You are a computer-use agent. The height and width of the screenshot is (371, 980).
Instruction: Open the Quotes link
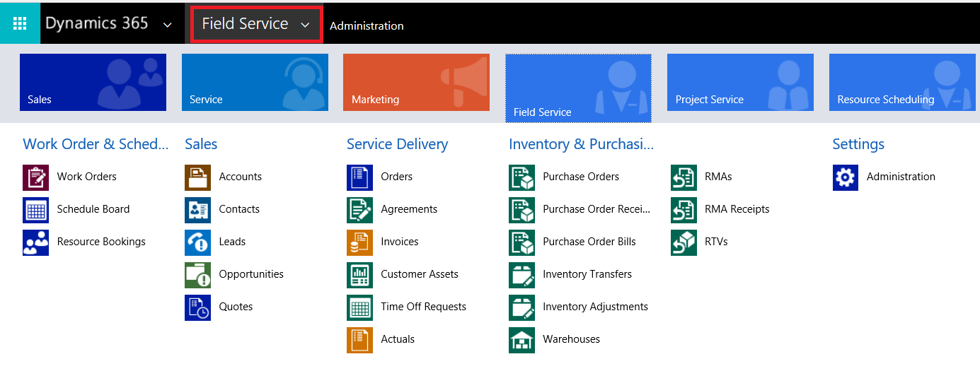click(236, 307)
